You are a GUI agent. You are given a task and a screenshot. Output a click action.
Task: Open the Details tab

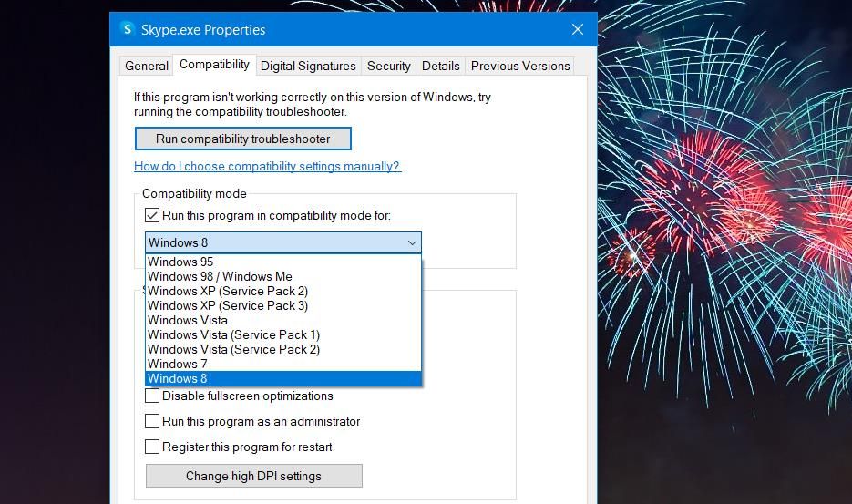point(441,66)
